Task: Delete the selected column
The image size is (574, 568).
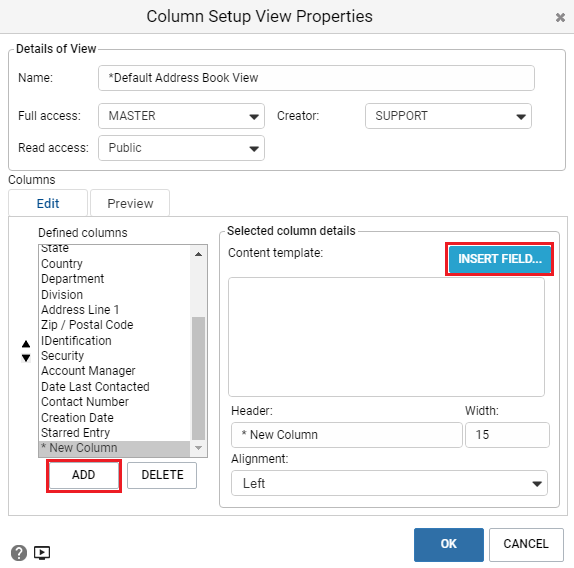Action: click(x=162, y=475)
